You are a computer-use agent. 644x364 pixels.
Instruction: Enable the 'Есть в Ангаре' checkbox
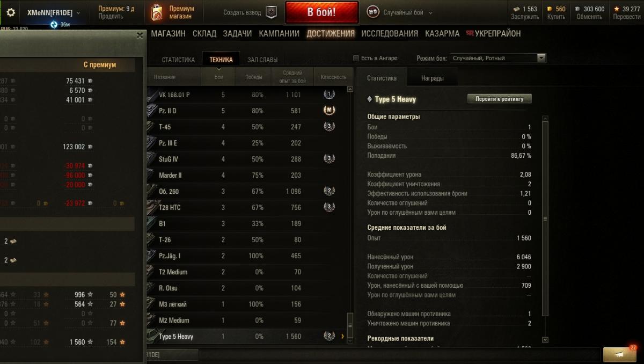pos(356,58)
